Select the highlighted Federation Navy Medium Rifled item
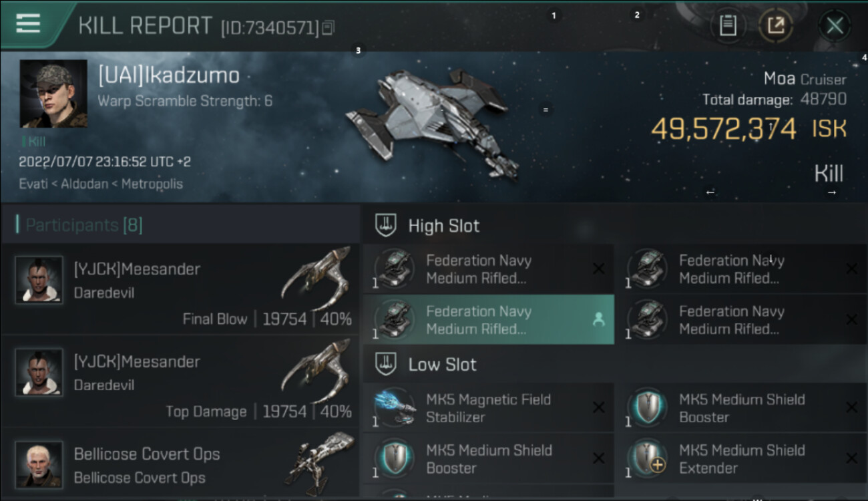Viewport: 868px width, 501px height. 487,320
